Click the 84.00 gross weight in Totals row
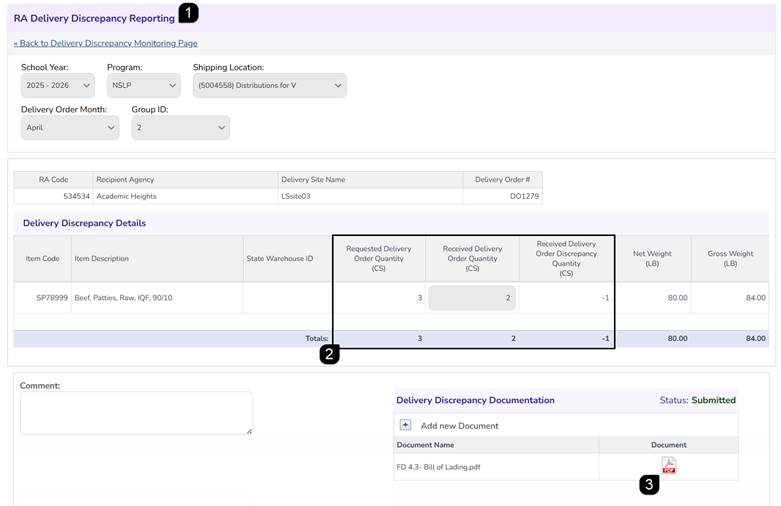This screenshot has width=781, height=506. (x=756, y=339)
